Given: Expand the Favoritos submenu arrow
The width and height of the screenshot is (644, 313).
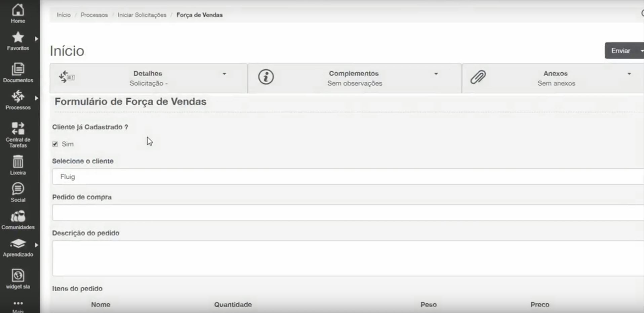Looking at the screenshot, I should click(x=36, y=39).
